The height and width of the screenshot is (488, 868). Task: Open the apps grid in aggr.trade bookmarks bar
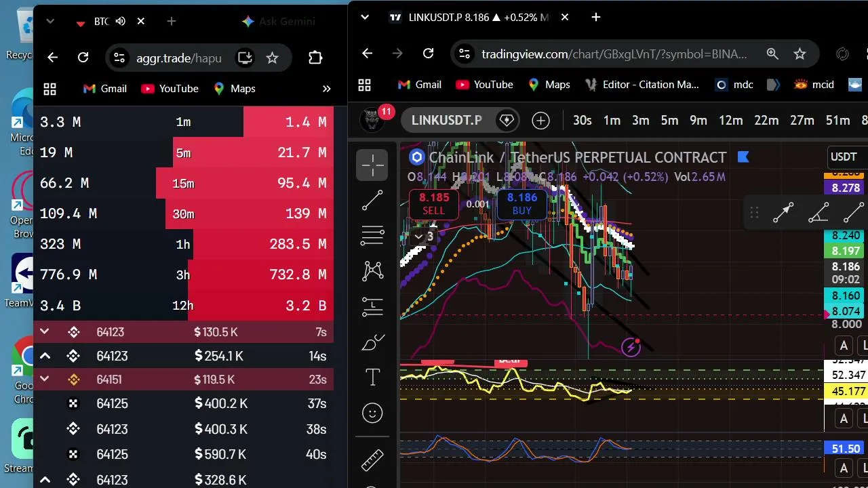(50, 89)
